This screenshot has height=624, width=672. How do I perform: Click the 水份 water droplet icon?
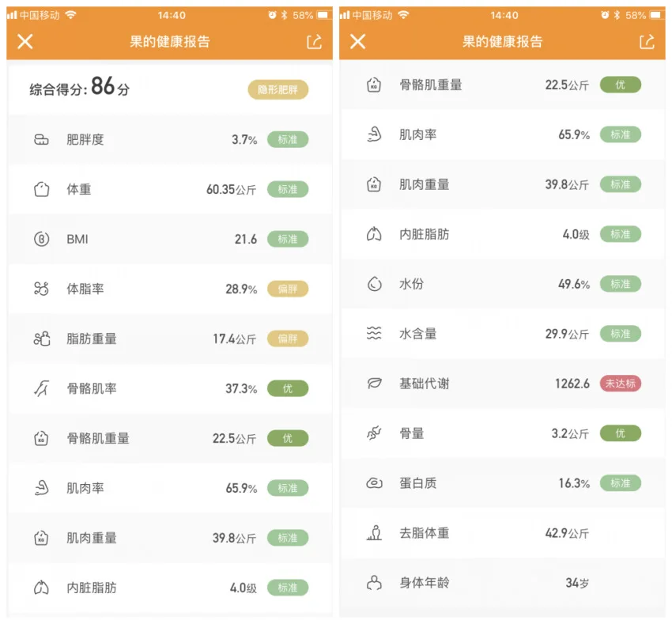[x=374, y=283]
